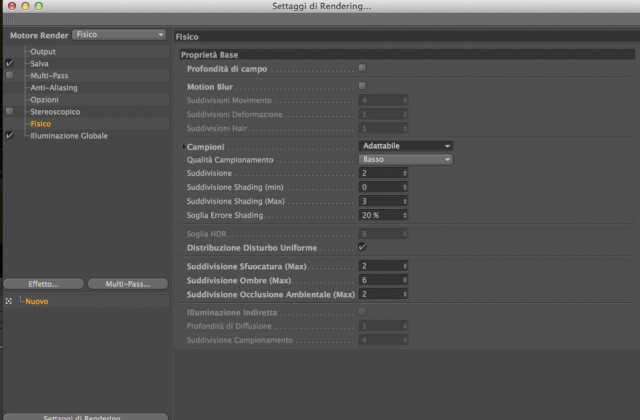Screen dimensions: 640x420
Task: Adjust Suddivisione Occlusione Ambientale stepper arrows
Action: 405,294
